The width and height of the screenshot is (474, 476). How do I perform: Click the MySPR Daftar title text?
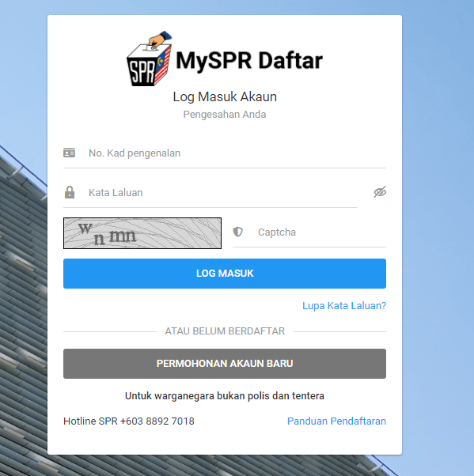point(249,61)
